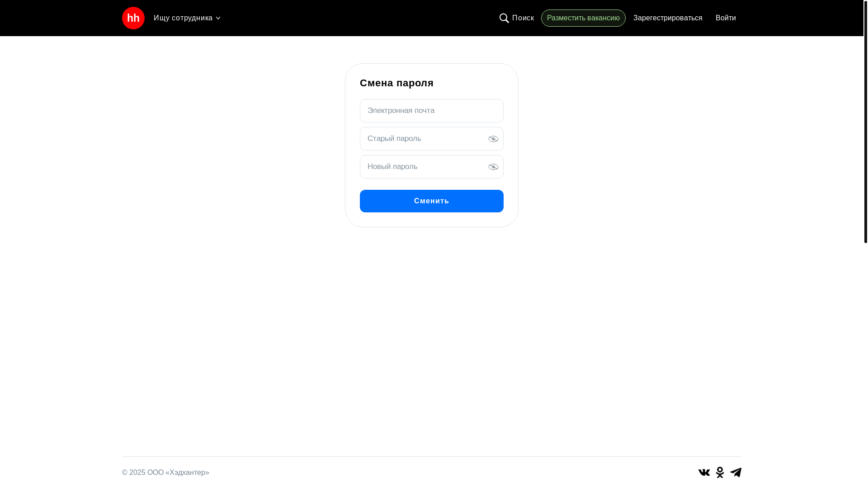Viewport: 868px width, 488px height.
Task: Open the 'Зарегестрироваться' link
Action: coord(668,18)
